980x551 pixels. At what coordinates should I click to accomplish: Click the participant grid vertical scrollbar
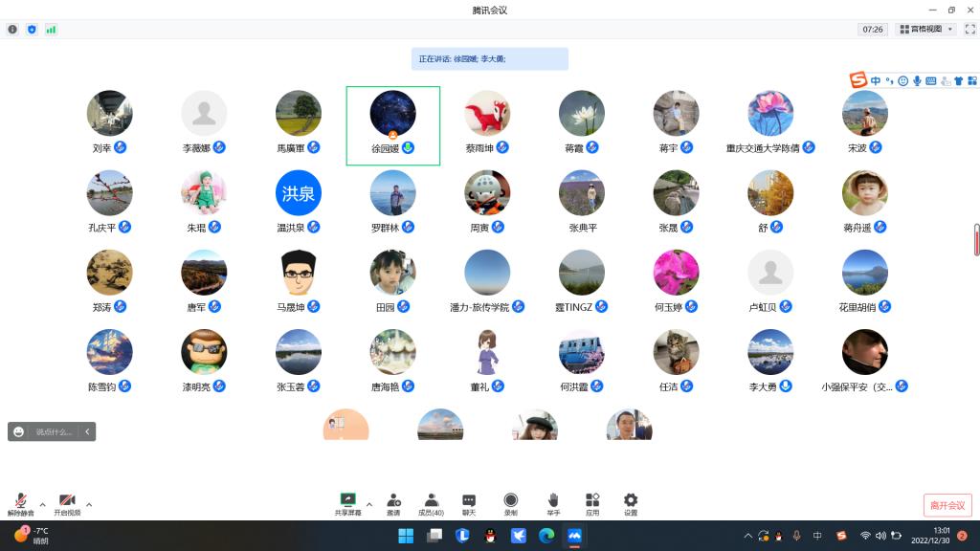(976, 239)
